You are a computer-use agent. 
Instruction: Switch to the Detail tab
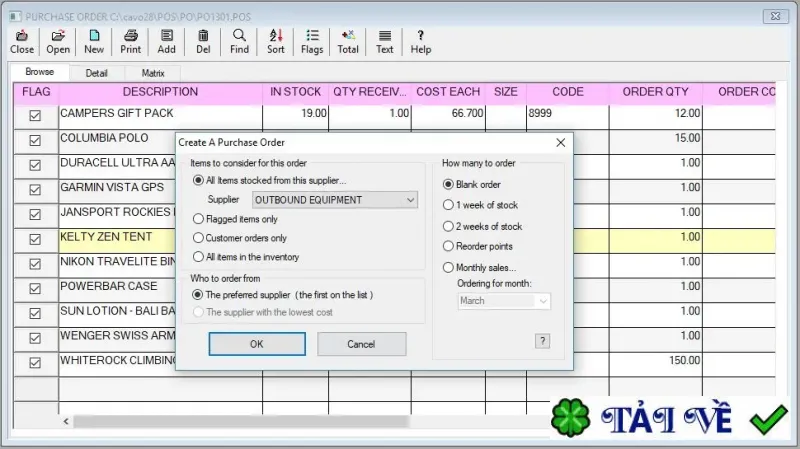coord(96,73)
